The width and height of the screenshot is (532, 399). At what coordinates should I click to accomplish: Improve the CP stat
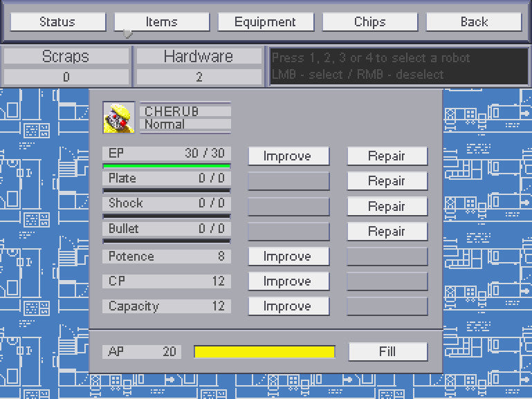coord(288,281)
